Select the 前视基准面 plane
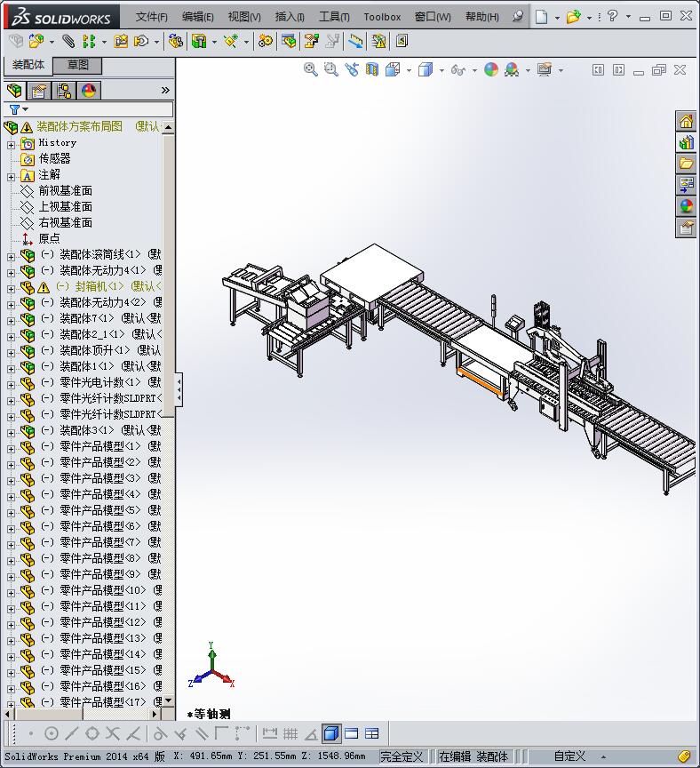The height and width of the screenshot is (768, 700). (x=65, y=190)
